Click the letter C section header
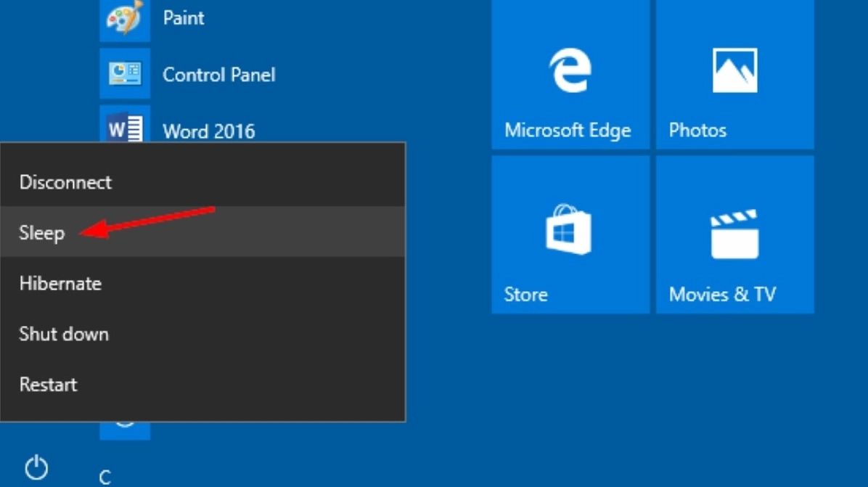Image resolution: width=868 pixels, height=487 pixels. click(105, 477)
